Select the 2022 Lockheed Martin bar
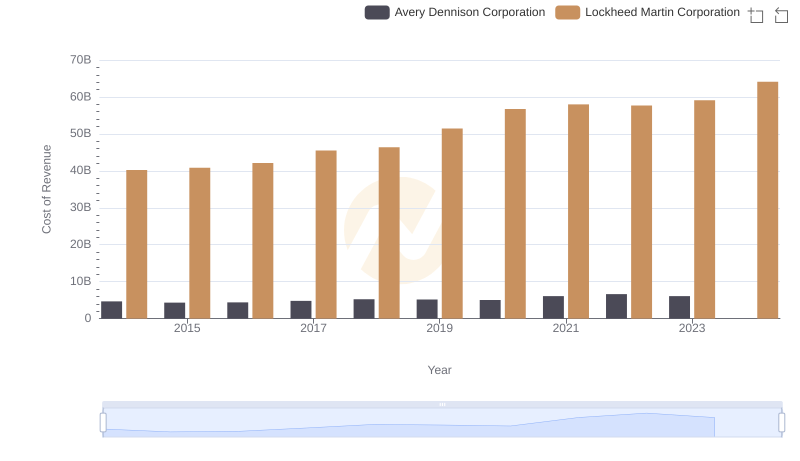Screen dimensions: 800x461 pyautogui.click(x=641, y=212)
